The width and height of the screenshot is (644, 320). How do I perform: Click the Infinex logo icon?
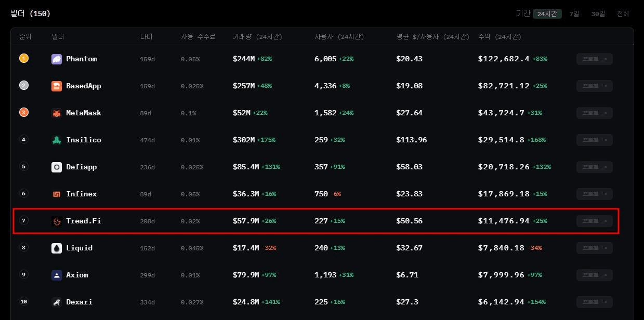coord(57,194)
